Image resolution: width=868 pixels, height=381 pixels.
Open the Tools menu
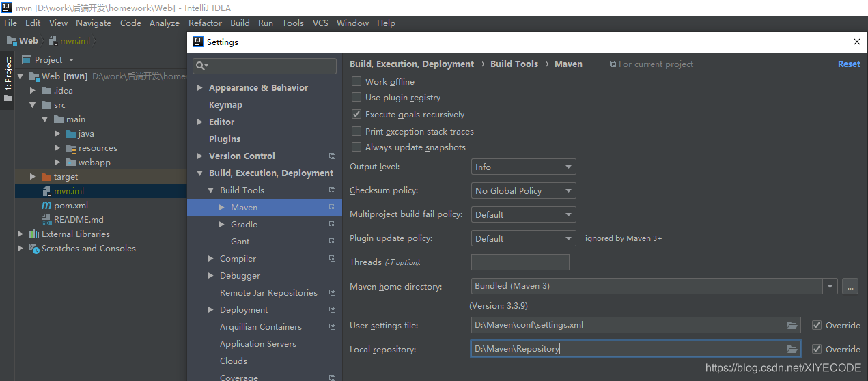coord(292,23)
